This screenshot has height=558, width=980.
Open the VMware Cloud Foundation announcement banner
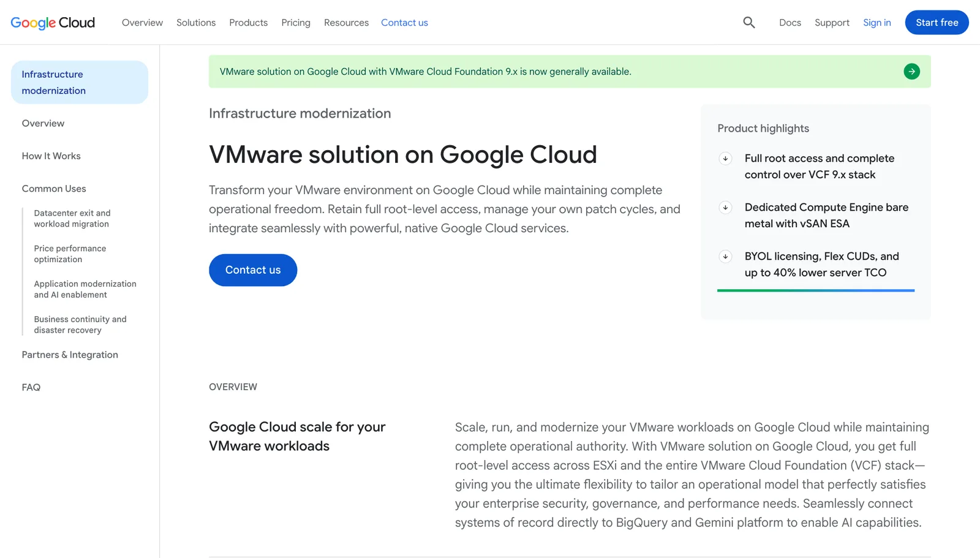(570, 72)
